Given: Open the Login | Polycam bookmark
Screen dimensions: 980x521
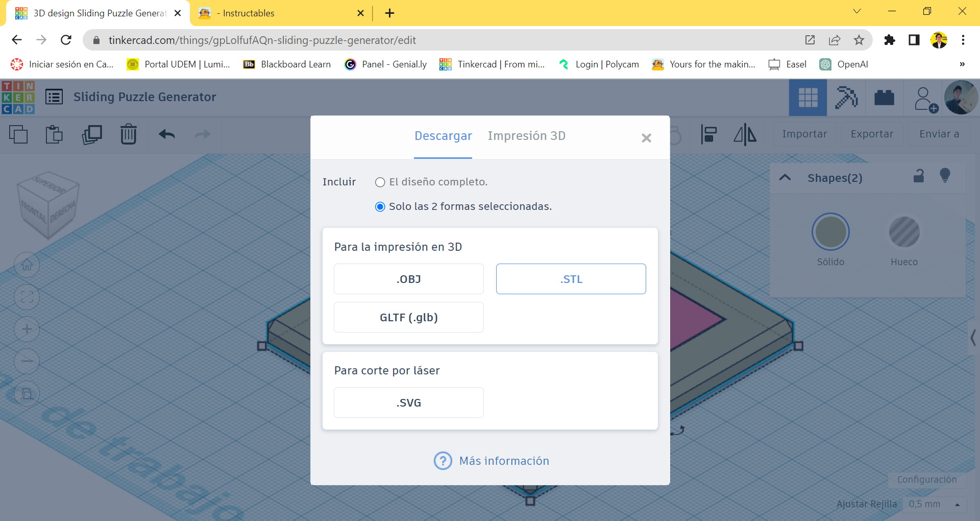Looking at the screenshot, I should click(599, 64).
